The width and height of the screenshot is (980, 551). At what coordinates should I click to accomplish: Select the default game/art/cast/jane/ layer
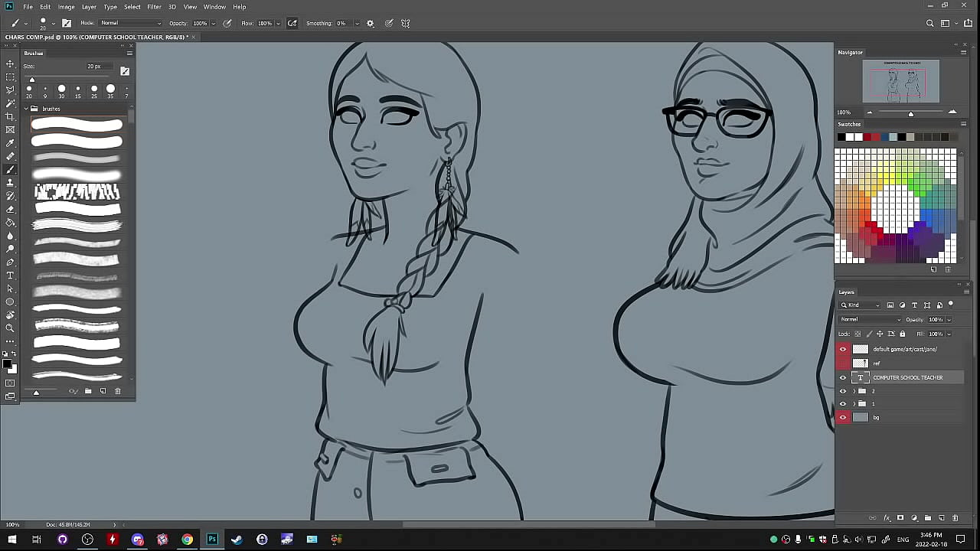click(x=904, y=349)
